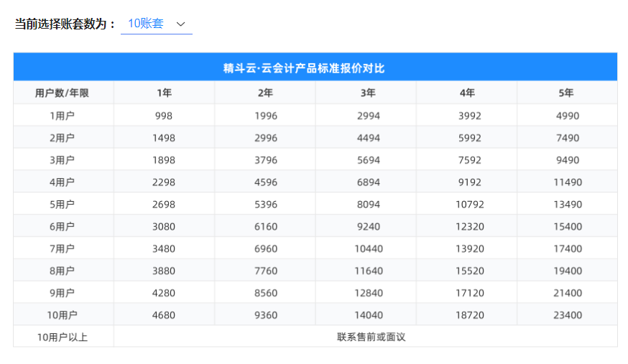Click the 4用户 row label
Screen dimensions: 628x364
[62, 182]
